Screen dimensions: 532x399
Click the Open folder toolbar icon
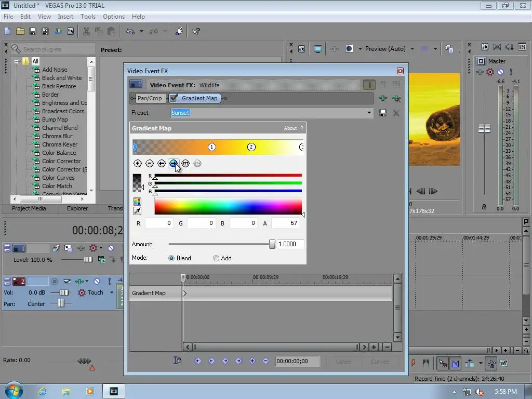pyautogui.click(x=20, y=31)
